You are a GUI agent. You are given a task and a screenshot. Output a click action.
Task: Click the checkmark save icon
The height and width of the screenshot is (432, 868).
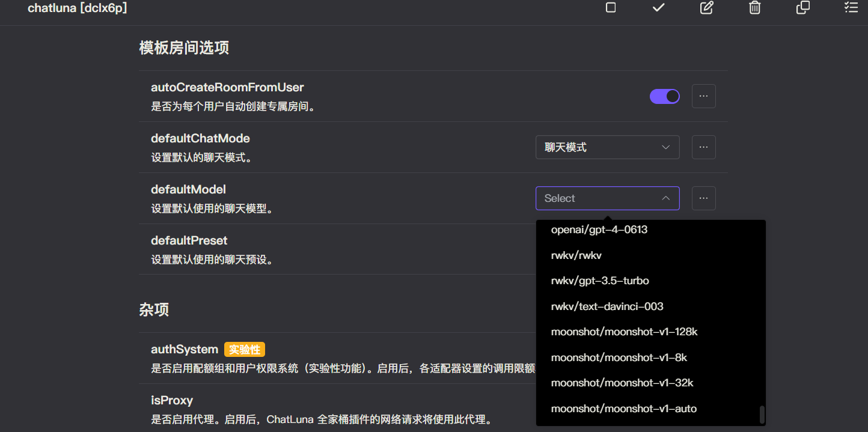pyautogui.click(x=659, y=8)
